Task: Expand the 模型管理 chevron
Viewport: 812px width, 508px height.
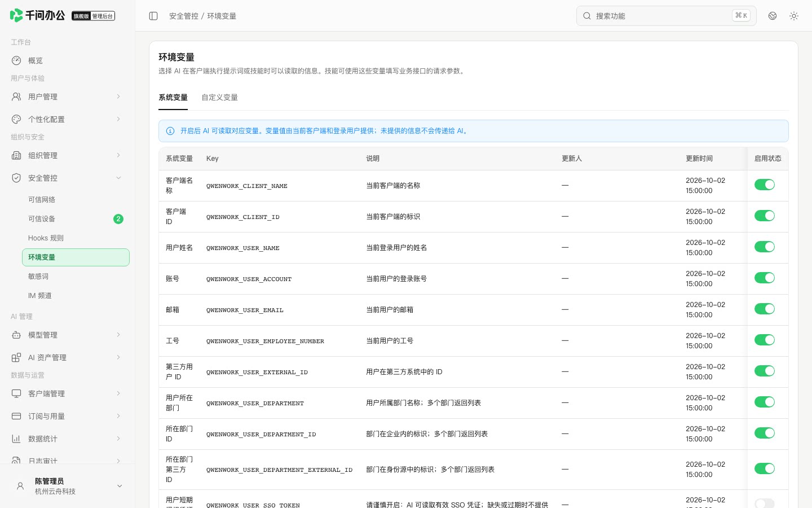Action: pos(118,335)
